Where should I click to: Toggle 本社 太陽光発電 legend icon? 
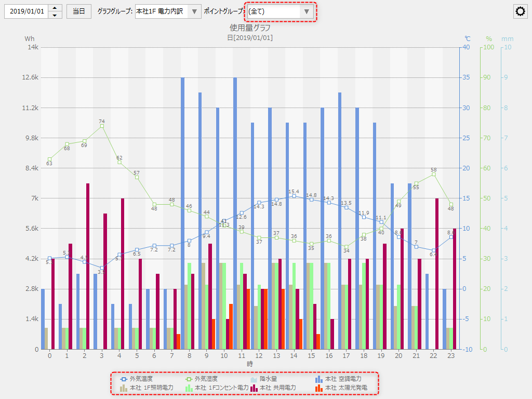tap(319, 388)
